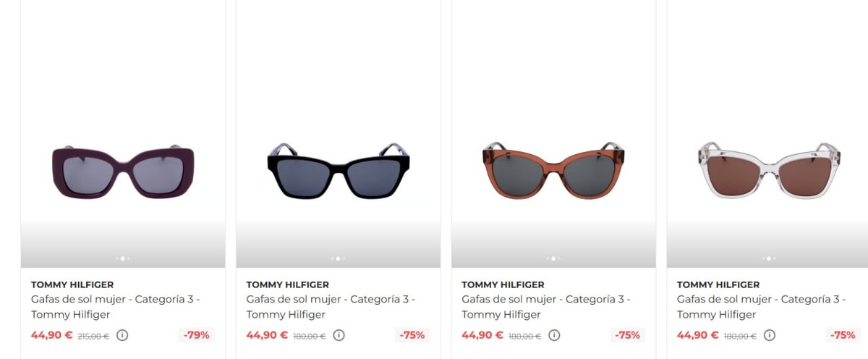Image resolution: width=868 pixels, height=359 pixels.
Task: Click info icon beside 215,00 € price
Action: pyautogui.click(x=122, y=335)
